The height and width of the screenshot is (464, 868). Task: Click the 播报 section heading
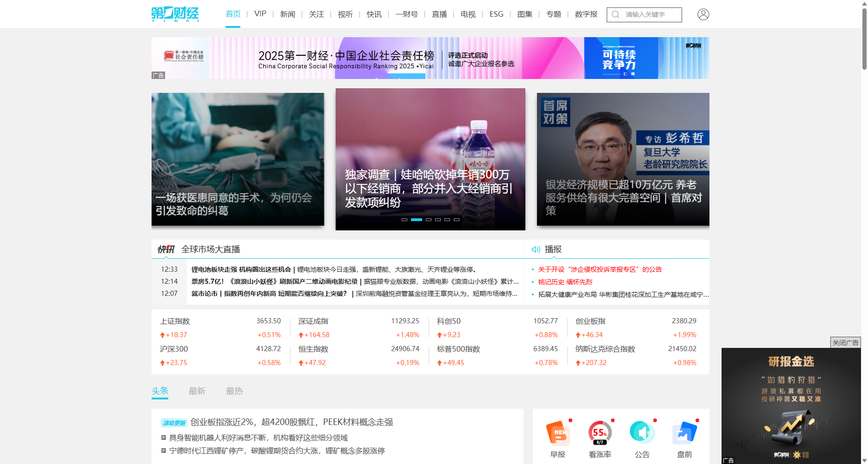(553, 249)
